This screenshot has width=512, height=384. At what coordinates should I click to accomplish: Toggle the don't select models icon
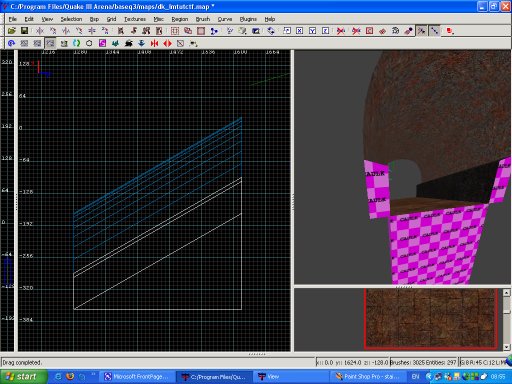356,31
